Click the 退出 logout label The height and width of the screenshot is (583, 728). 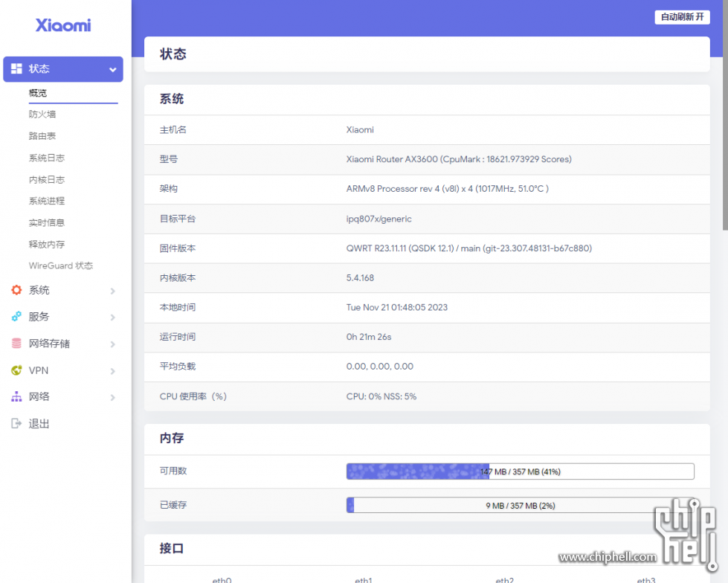39,423
